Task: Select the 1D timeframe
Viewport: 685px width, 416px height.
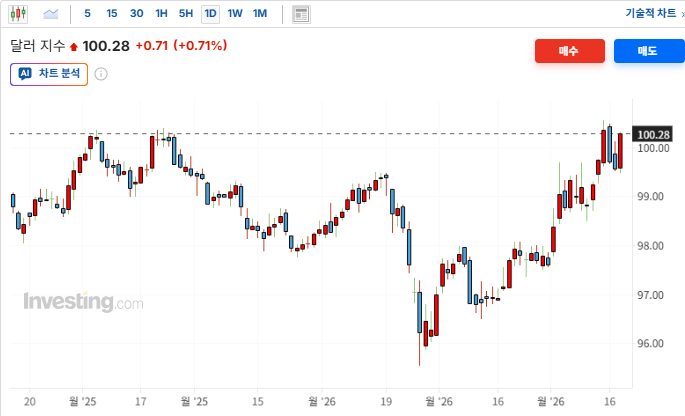Action: click(x=210, y=14)
